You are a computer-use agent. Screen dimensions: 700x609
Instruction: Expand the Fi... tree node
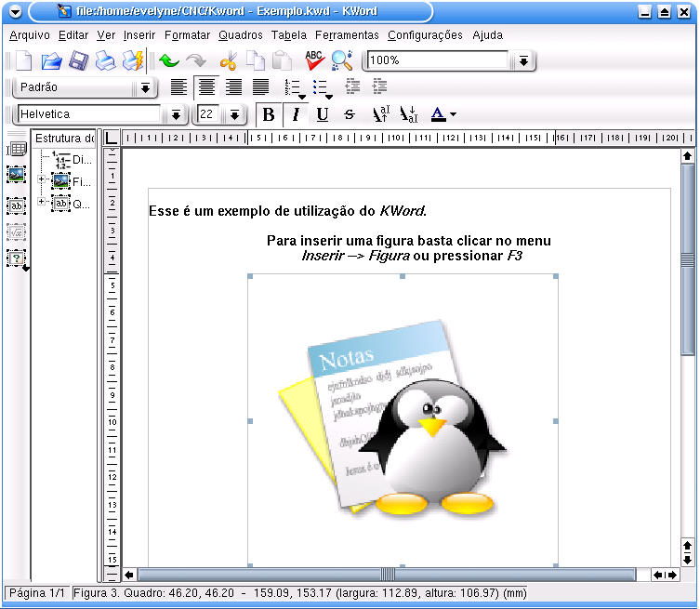[x=41, y=179]
